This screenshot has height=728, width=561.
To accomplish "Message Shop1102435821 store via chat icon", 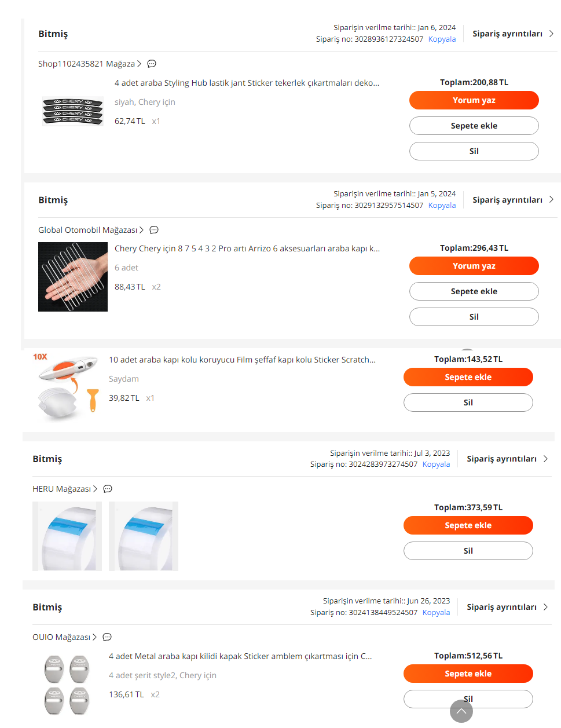I will (152, 64).
